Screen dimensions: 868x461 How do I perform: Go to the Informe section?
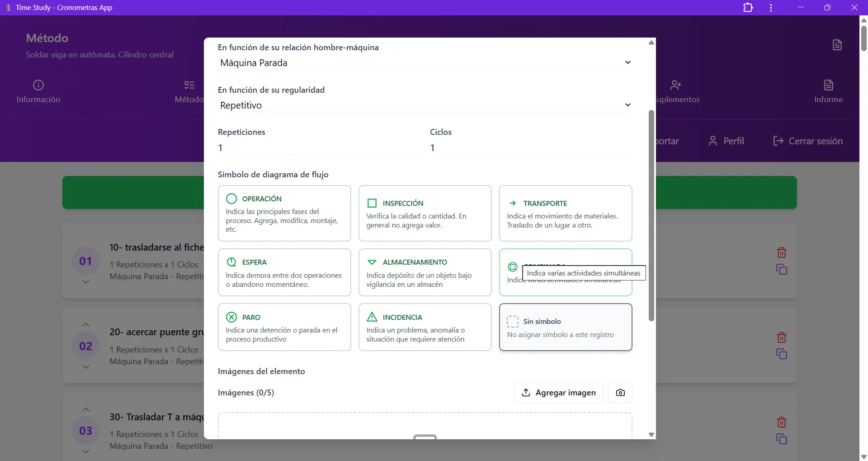click(x=828, y=91)
